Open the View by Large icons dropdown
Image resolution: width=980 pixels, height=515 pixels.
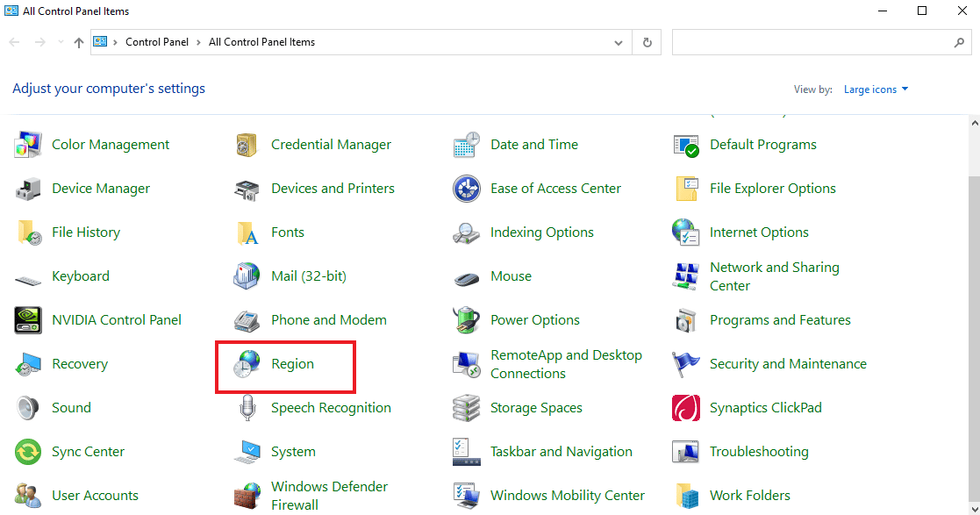click(876, 89)
